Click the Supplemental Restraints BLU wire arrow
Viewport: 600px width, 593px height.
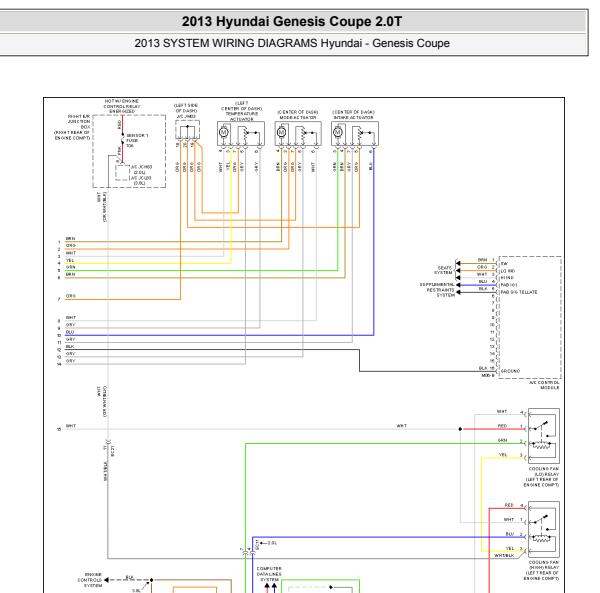point(458,285)
